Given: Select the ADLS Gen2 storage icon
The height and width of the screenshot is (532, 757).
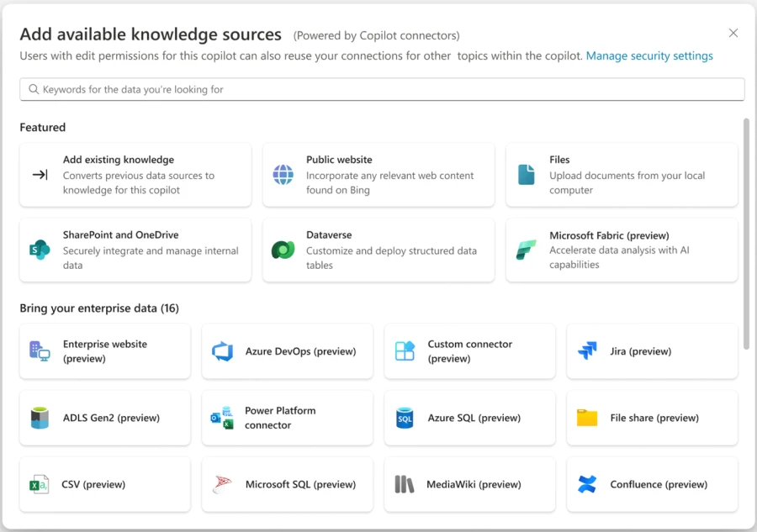Looking at the screenshot, I should (x=39, y=418).
